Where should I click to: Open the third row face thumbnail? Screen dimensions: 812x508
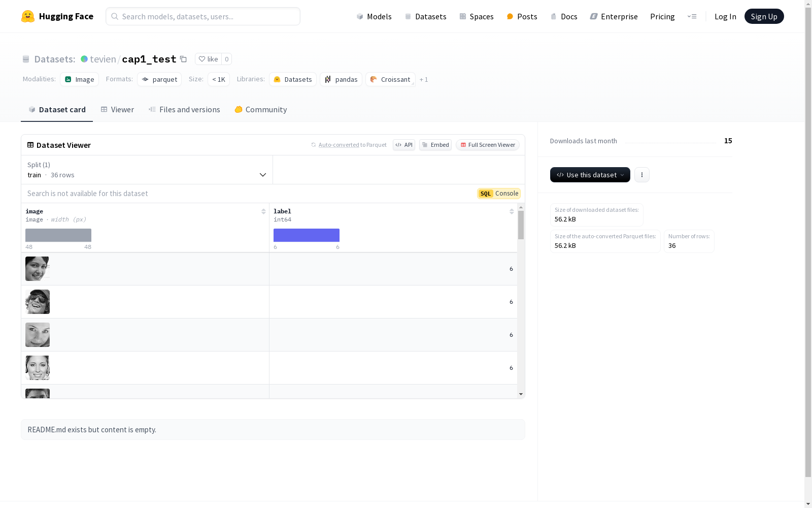(x=38, y=335)
